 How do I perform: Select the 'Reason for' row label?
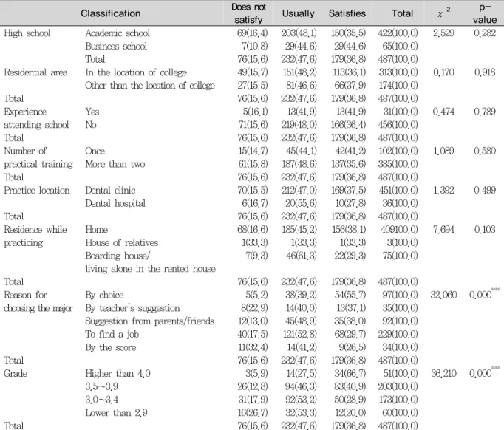click(25, 295)
